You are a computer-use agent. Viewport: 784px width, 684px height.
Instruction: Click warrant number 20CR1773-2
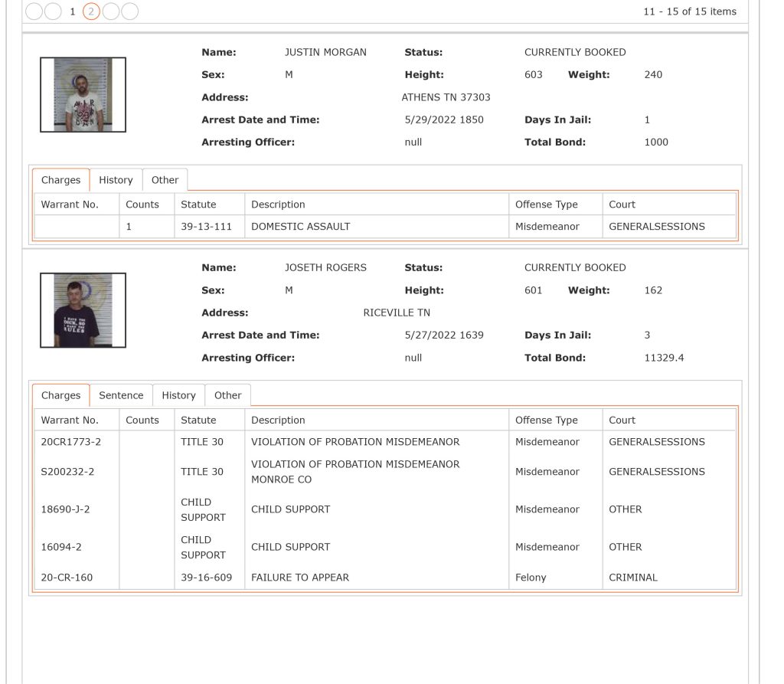click(x=71, y=442)
